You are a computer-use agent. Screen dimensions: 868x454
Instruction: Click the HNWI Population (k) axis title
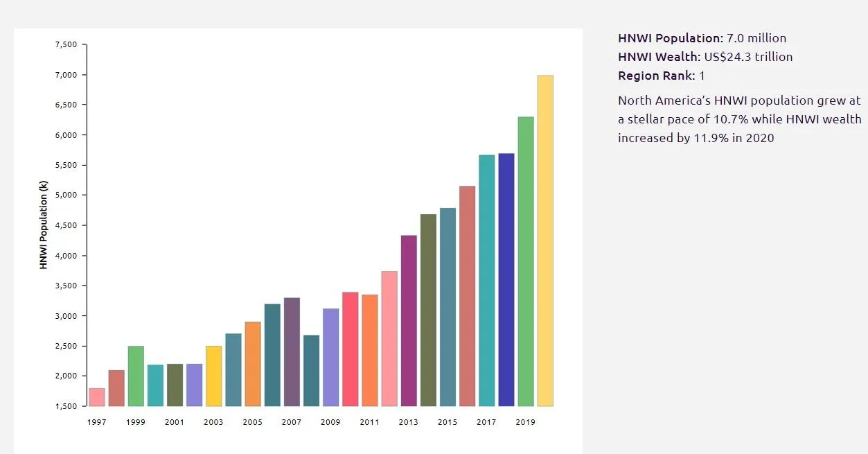pos(44,225)
